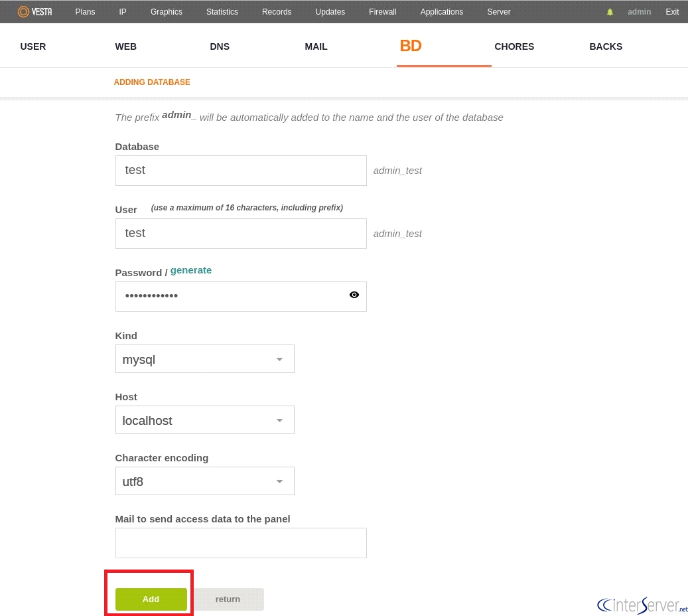Image resolution: width=688 pixels, height=616 pixels.
Task: Open the Kind mysql dropdown
Action: (205, 358)
